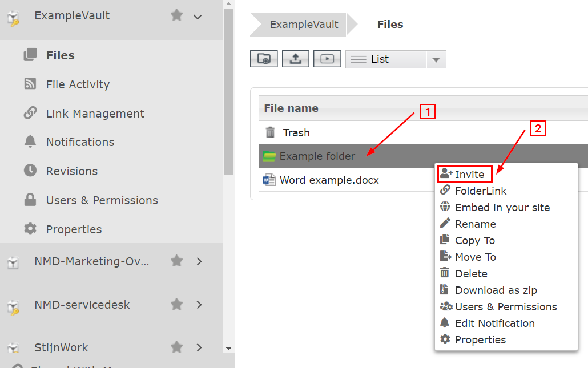The image size is (588, 368).
Task: Open File Activity feed in sidebar
Action: (78, 84)
